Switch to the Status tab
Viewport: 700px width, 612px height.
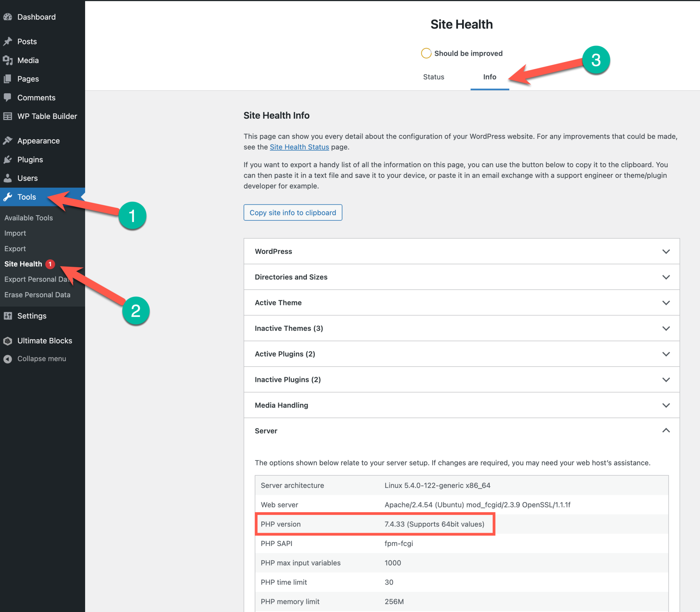433,77
